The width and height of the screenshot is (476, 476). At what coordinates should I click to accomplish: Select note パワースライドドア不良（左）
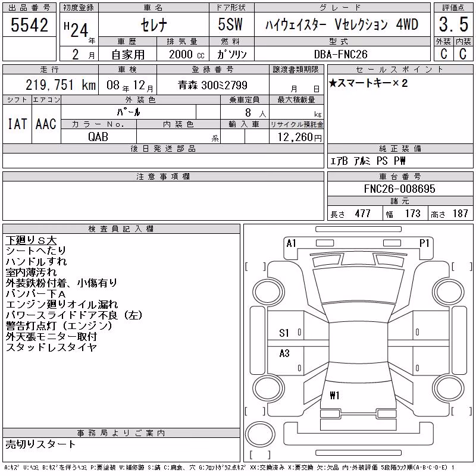[x=74, y=315]
